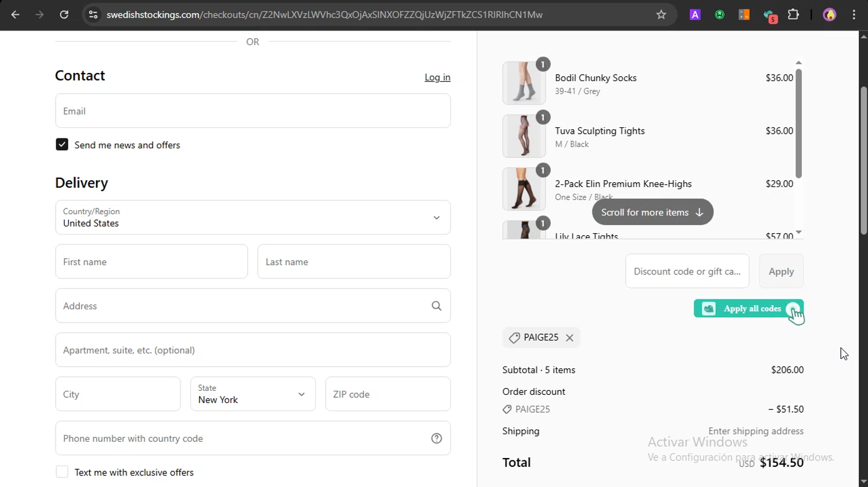Screen dimensions: 868x487
Task: Focus the Last name field
Action: click(354, 262)
